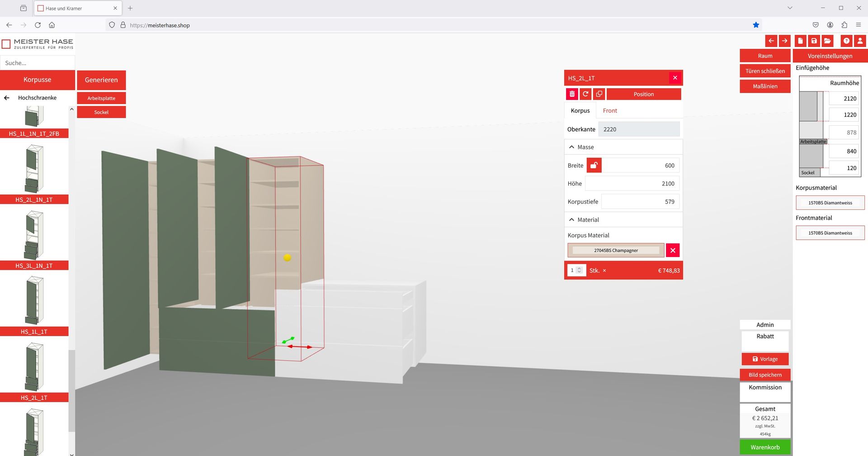Open the Korpusse category

(x=38, y=80)
